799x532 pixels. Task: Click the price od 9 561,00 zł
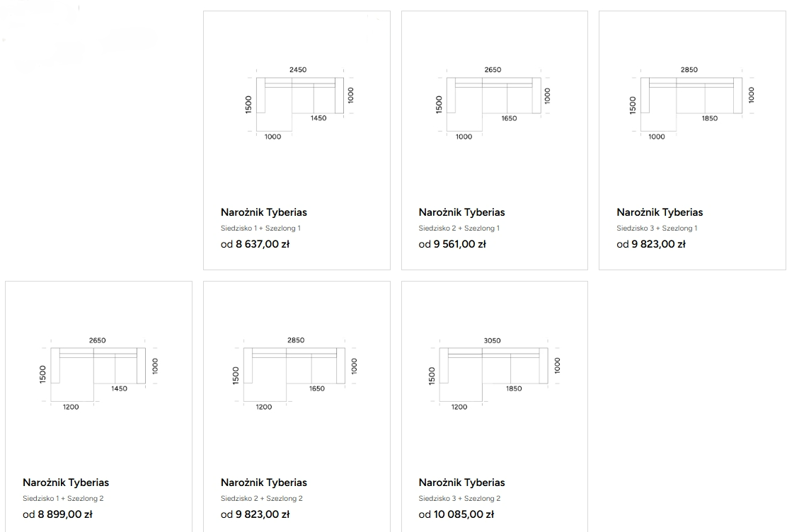click(x=452, y=245)
